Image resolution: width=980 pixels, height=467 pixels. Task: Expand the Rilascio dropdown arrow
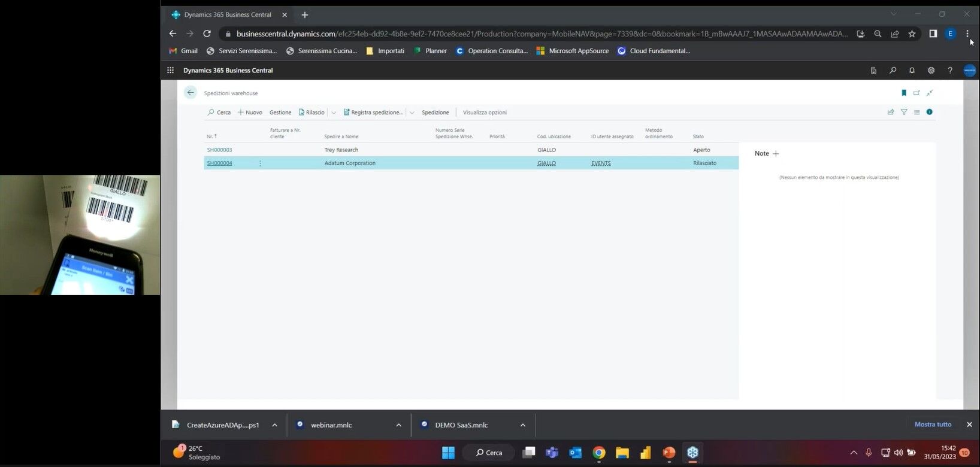pos(334,113)
